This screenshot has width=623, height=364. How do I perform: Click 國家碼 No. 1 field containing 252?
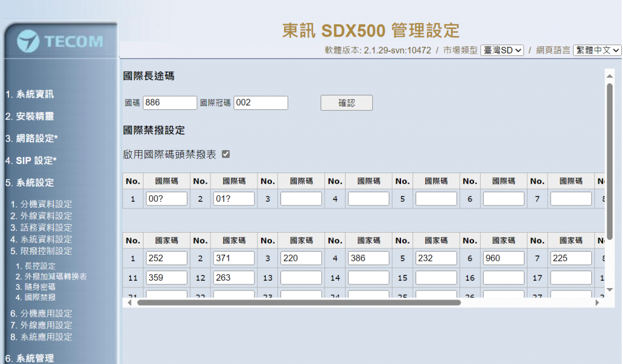pyautogui.click(x=167, y=258)
